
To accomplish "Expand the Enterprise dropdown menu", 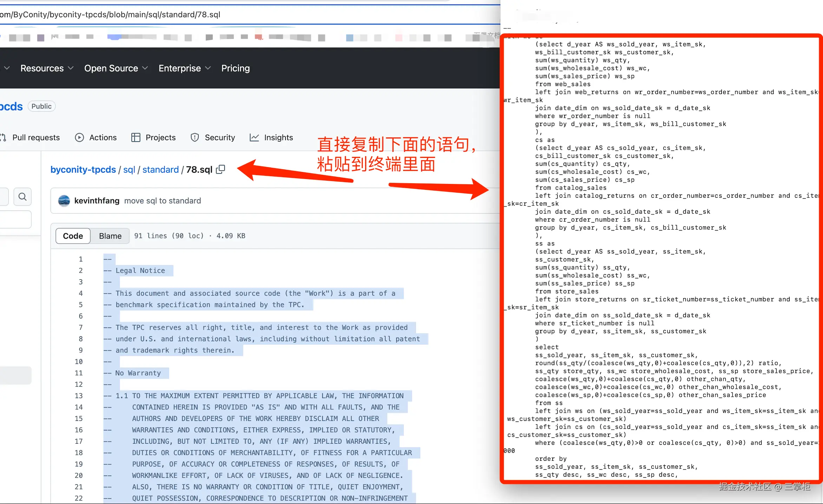I will [184, 68].
